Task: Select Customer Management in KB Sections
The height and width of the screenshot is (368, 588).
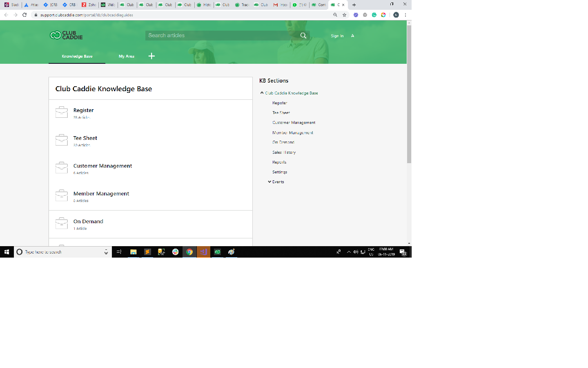Action: 294,122
